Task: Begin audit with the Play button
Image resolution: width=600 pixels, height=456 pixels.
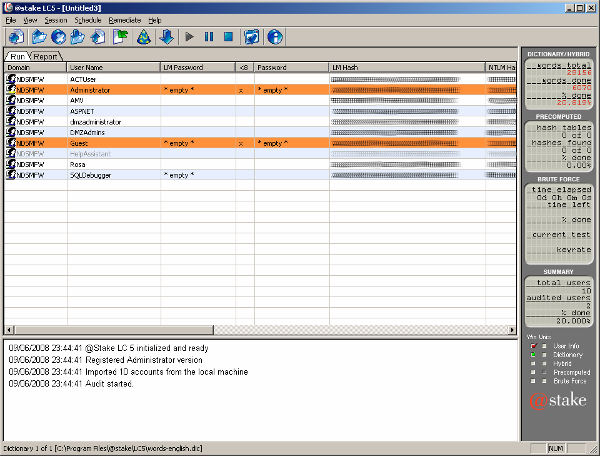Action: point(189,37)
